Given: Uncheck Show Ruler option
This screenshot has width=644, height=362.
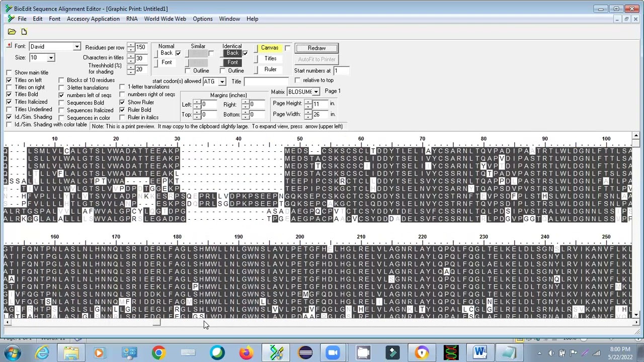Looking at the screenshot, I should 122,103.
